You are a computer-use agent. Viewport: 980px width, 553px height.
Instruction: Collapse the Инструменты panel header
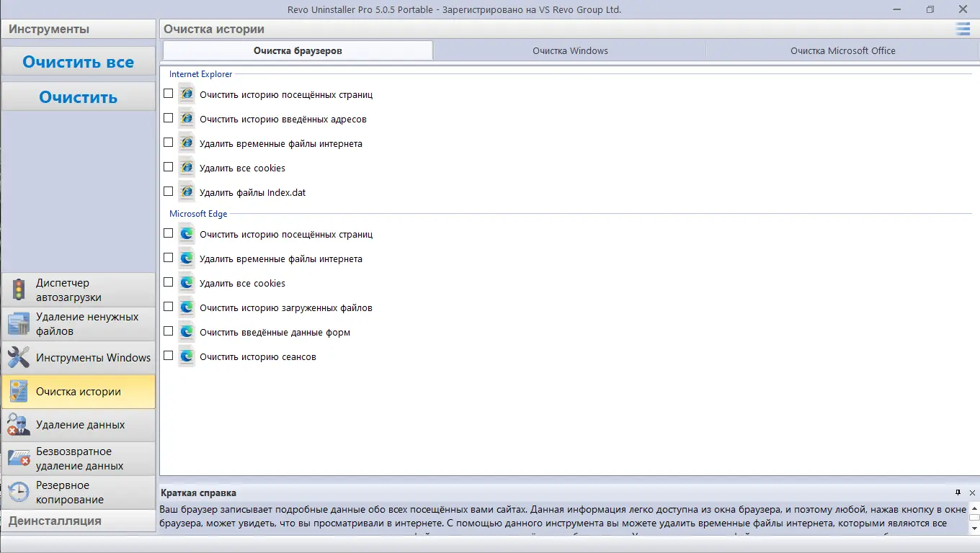point(79,29)
